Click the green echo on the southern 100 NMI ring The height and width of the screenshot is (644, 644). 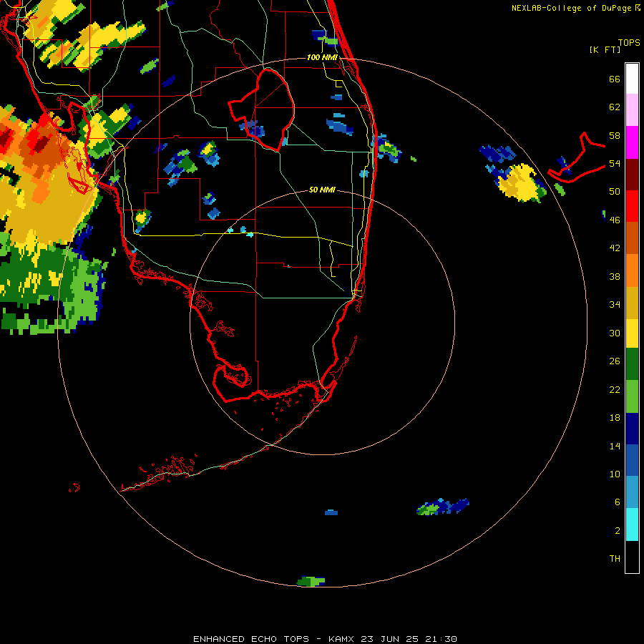pyautogui.click(x=311, y=581)
